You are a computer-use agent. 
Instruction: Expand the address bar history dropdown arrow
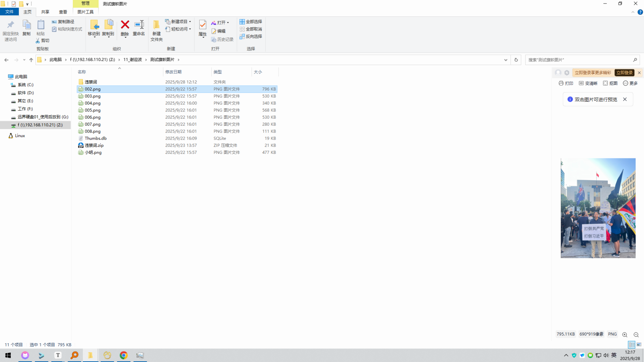(505, 60)
